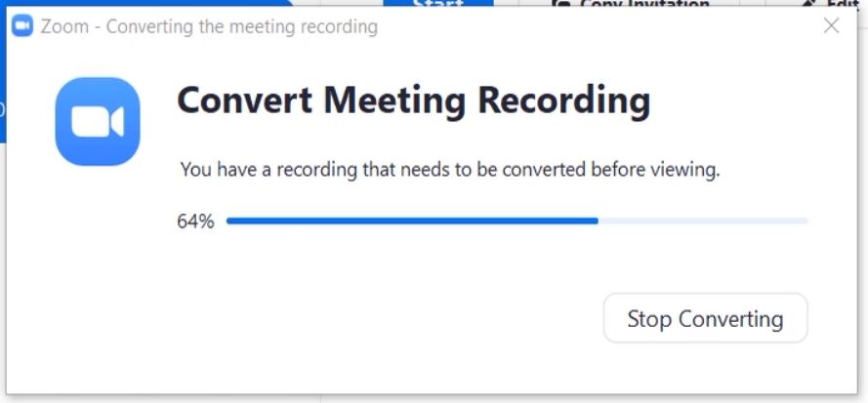Click the white camera glyph inside the logo

pyautogui.click(x=98, y=121)
